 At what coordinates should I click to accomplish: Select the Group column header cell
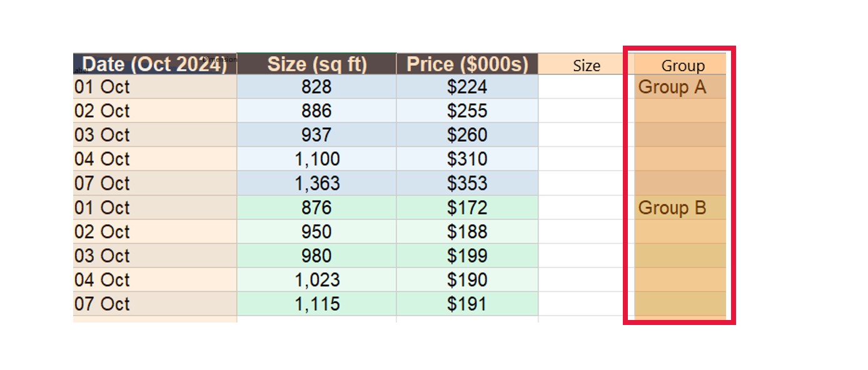click(682, 66)
